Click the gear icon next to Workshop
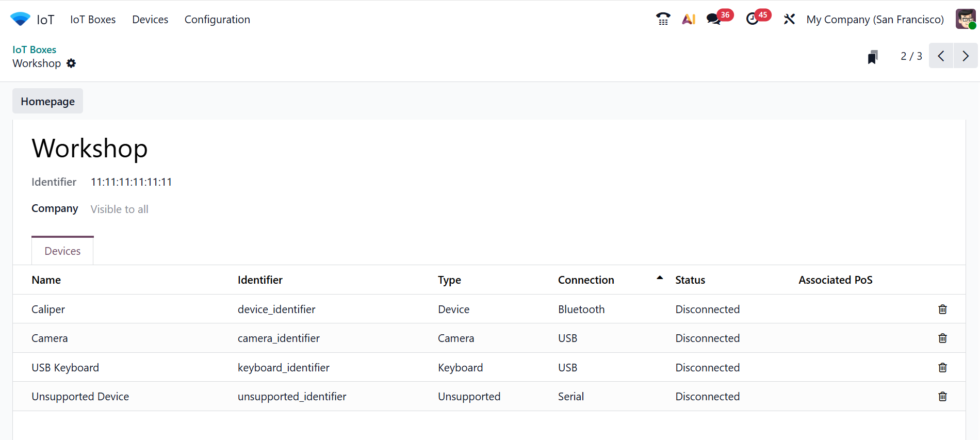Screen dimensions: 980x440 (71, 63)
